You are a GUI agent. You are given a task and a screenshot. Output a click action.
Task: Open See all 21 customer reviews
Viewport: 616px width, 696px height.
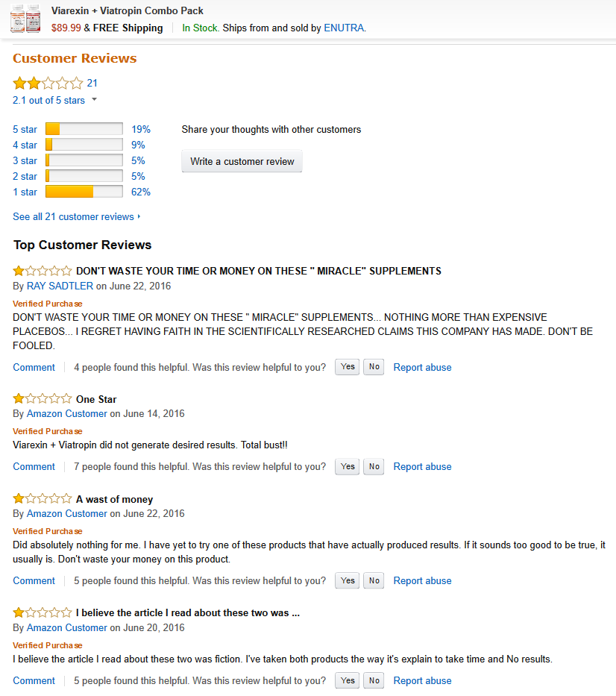(76, 216)
